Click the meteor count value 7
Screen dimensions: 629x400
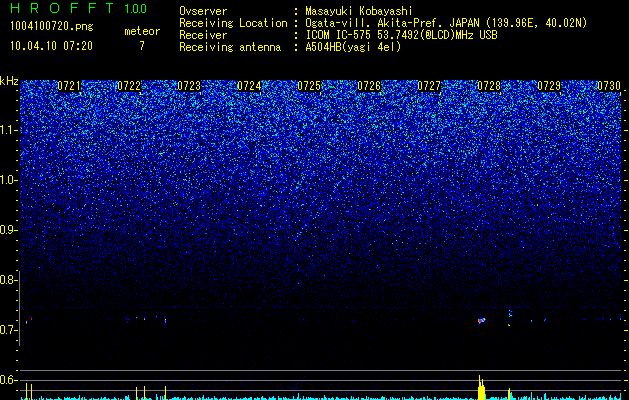point(142,46)
